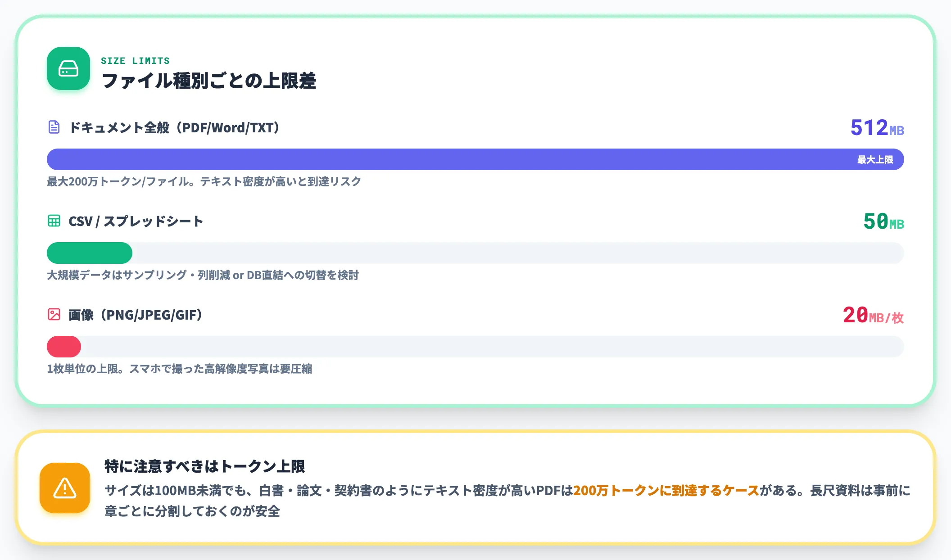The width and height of the screenshot is (951, 560).
Task: Click the 50MB value
Action: 883,221
